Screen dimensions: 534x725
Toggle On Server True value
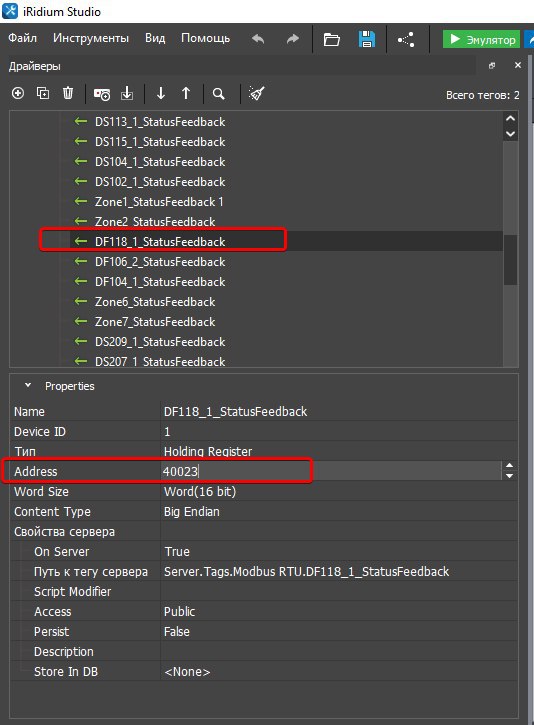click(x=339, y=552)
